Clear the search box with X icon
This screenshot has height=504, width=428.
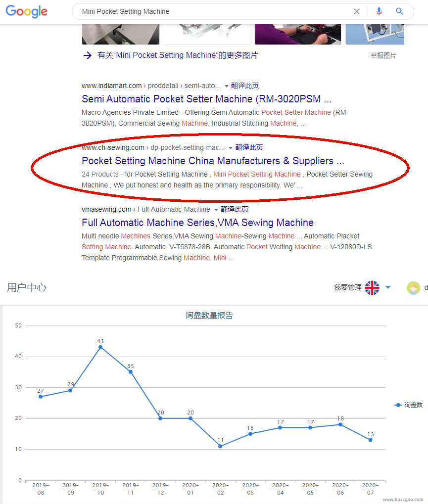[356, 11]
